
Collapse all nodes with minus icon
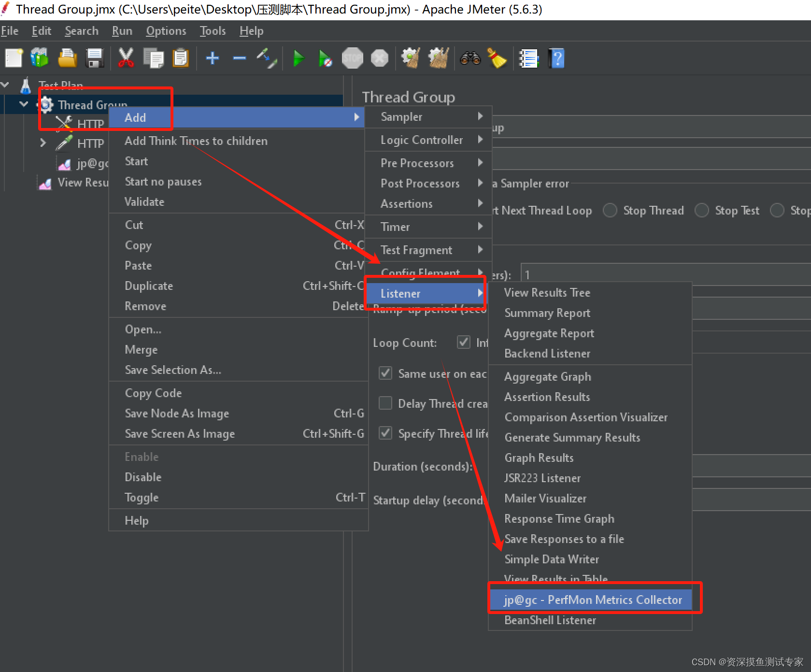240,58
